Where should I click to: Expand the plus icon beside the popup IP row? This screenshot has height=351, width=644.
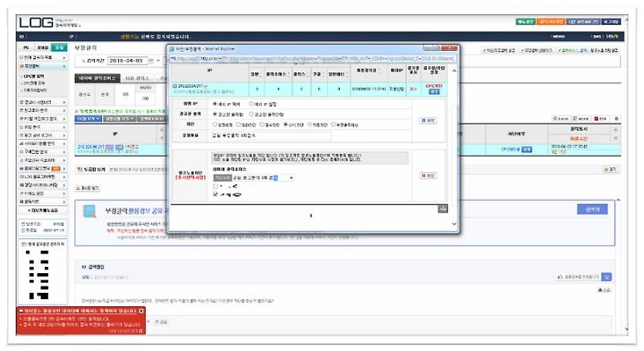(x=174, y=86)
